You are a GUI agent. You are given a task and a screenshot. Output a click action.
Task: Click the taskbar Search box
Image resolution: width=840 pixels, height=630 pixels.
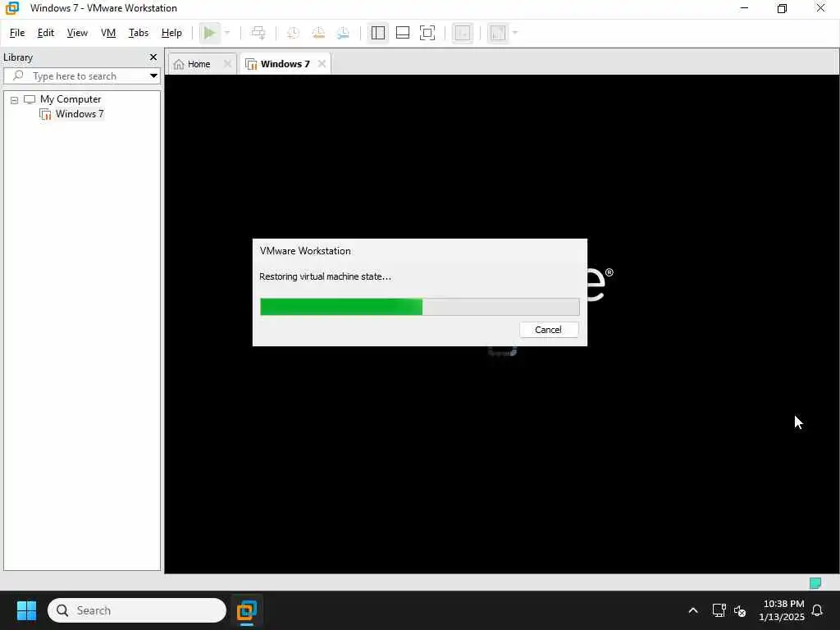click(x=137, y=610)
